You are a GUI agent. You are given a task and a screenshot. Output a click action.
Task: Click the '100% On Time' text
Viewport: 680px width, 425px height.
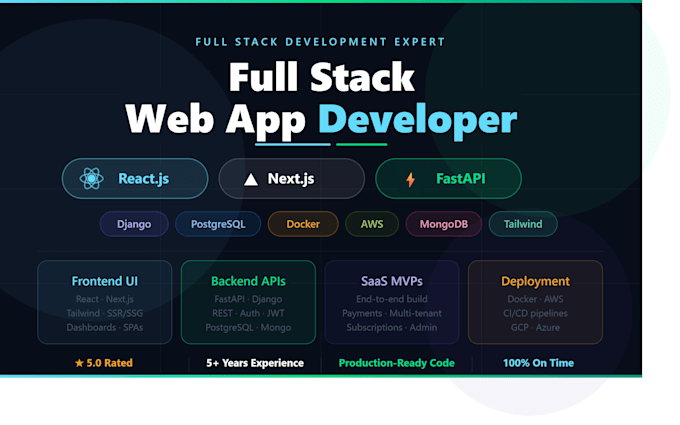(538, 363)
